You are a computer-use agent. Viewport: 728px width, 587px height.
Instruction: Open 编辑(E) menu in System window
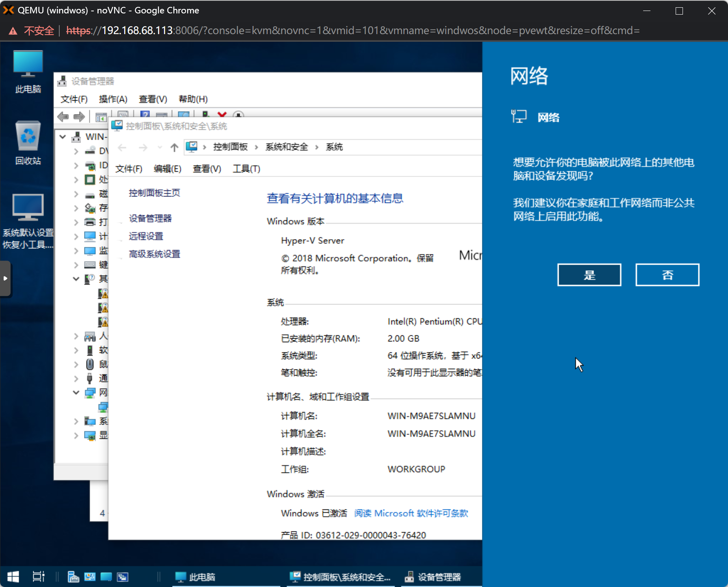coord(167,169)
